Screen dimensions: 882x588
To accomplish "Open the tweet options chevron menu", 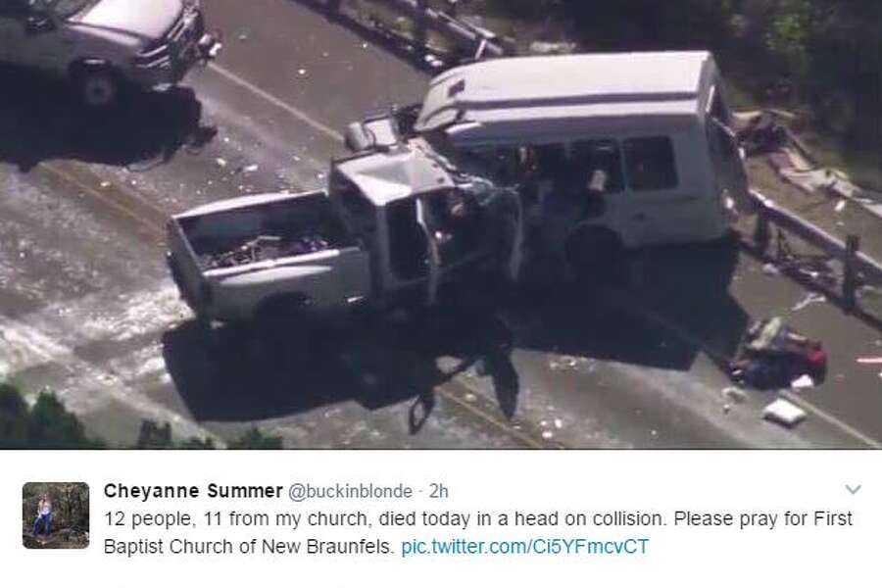I will [x=853, y=490].
